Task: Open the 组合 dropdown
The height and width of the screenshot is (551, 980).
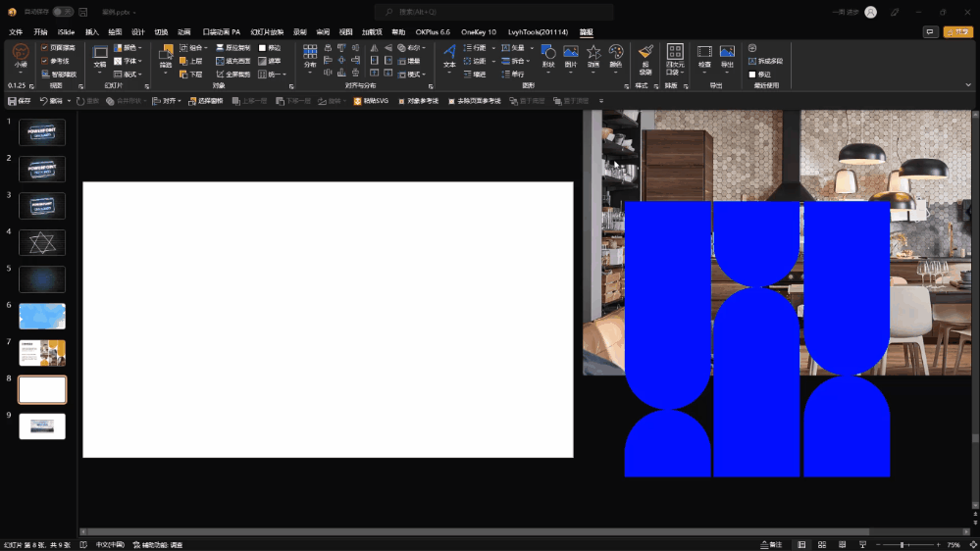Action: (x=193, y=47)
